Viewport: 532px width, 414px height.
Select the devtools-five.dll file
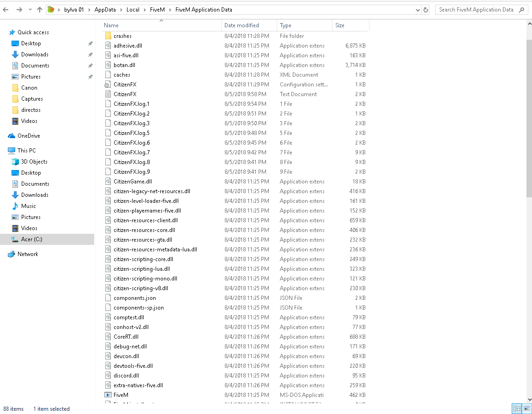point(133,366)
